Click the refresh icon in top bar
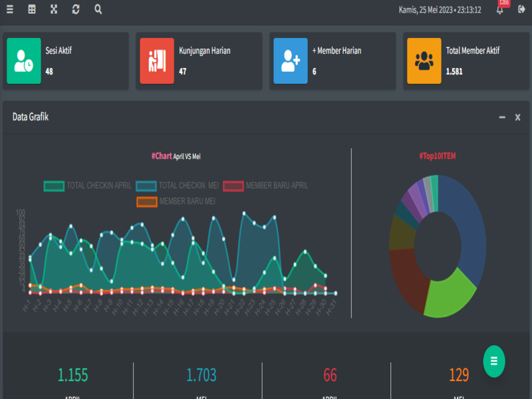Image resolution: width=532 pixels, height=399 pixels. (76, 9)
